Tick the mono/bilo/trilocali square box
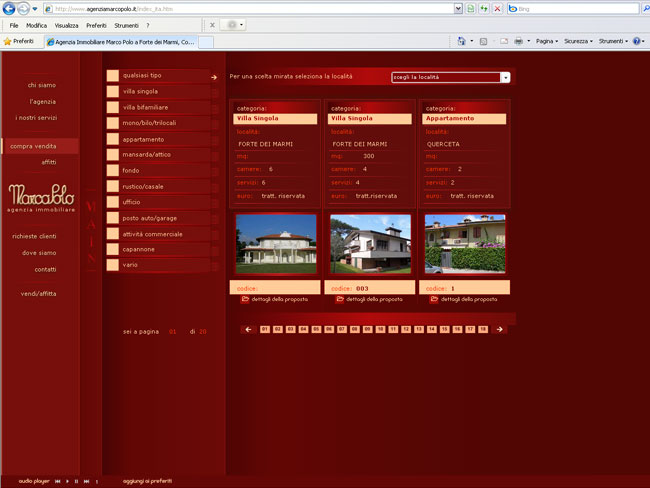The image size is (650, 488). point(113,123)
